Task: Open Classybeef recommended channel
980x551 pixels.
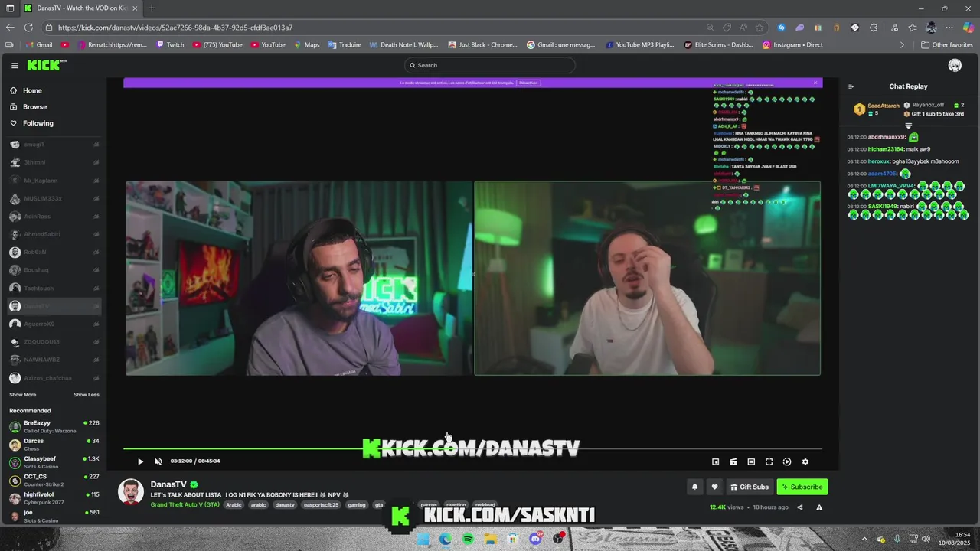Action: point(54,461)
